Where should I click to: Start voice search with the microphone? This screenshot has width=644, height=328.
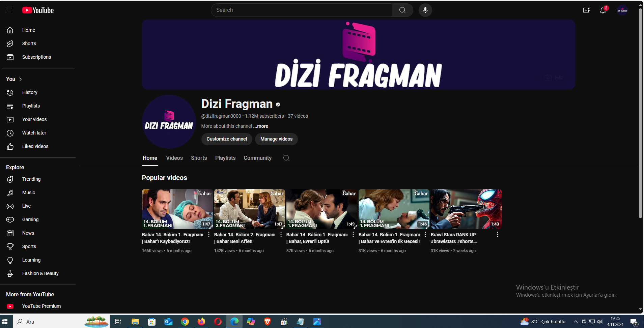[425, 10]
